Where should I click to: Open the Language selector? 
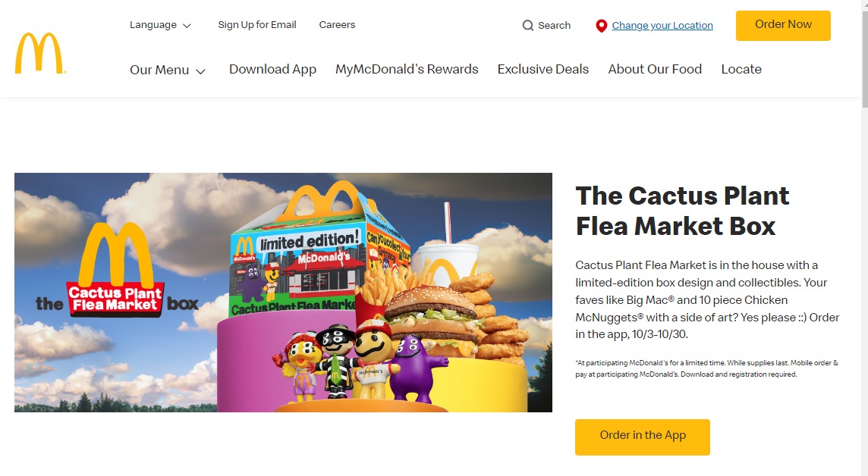161,25
